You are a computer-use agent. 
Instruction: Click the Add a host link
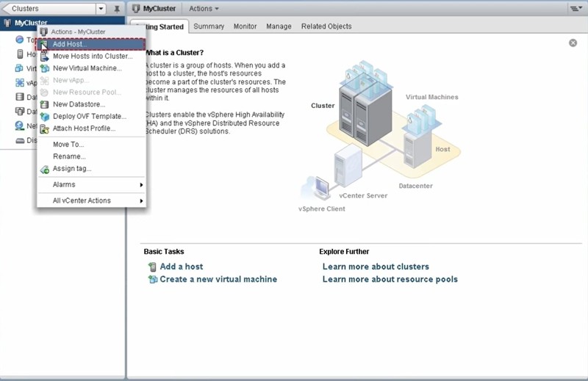click(181, 266)
